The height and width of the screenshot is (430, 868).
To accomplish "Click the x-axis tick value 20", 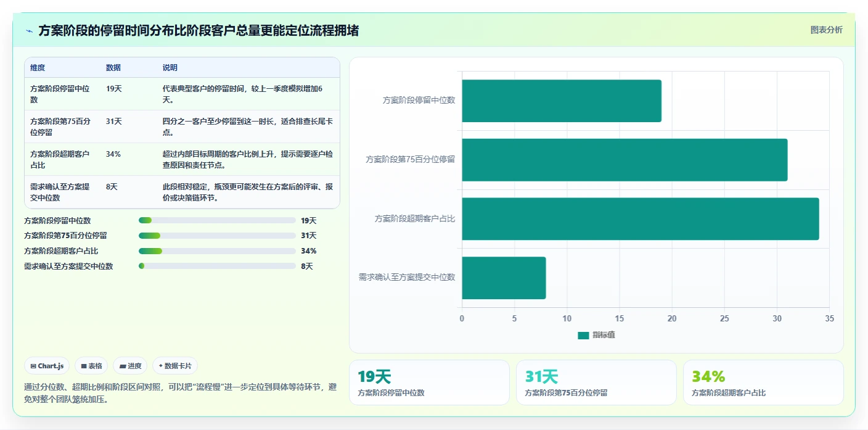I will (x=672, y=319).
